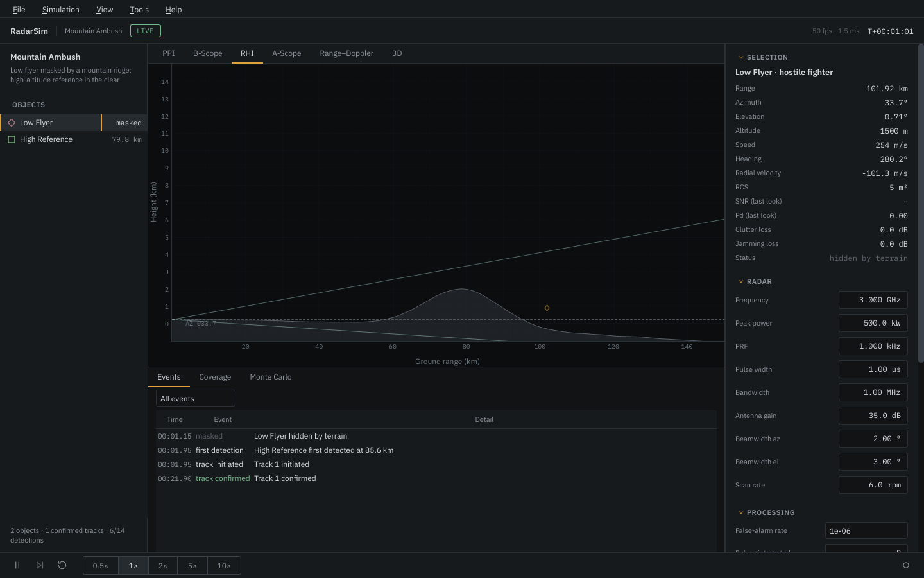Viewport: 924px width, 578px height.
Task: Switch to the Range–Doppler tab
Action: click(346, 53)
